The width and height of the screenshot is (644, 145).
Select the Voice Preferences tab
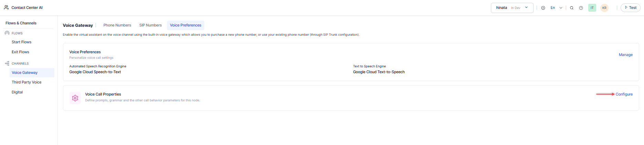(185, 25)
